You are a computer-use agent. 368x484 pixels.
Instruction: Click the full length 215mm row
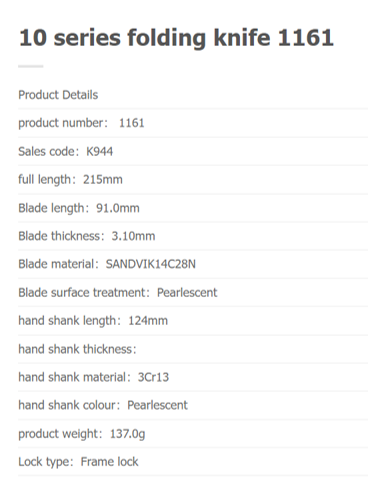click(x=193, y=180)
